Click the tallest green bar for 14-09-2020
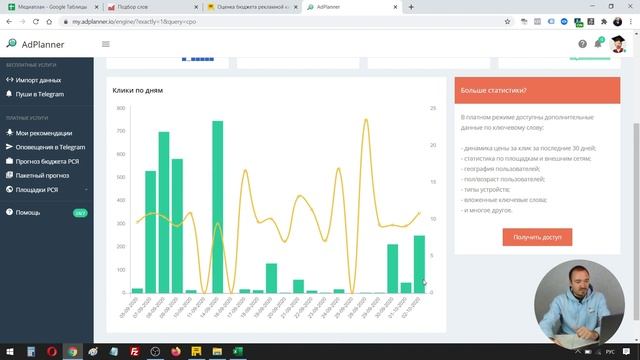This screenshot has height=360, width=640. click(218, 207)
